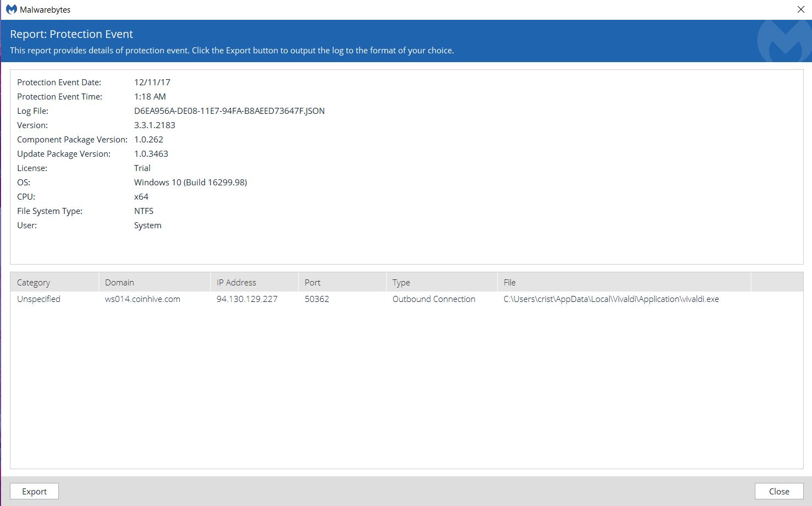Screen dimensions: 812x506
Task: Sort table by IP Address column header
Action: (254, 282)
